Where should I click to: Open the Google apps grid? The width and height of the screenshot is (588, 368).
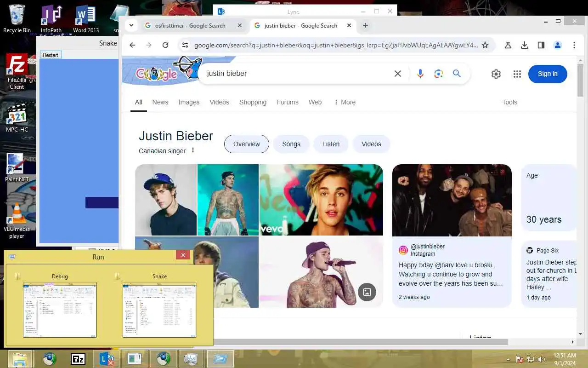coord(517,74)
